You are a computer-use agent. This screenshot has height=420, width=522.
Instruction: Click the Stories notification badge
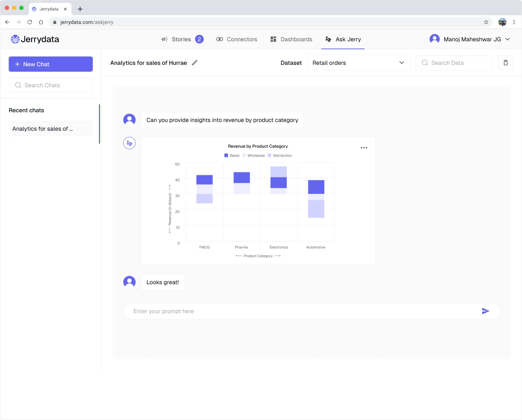(199, 39)
